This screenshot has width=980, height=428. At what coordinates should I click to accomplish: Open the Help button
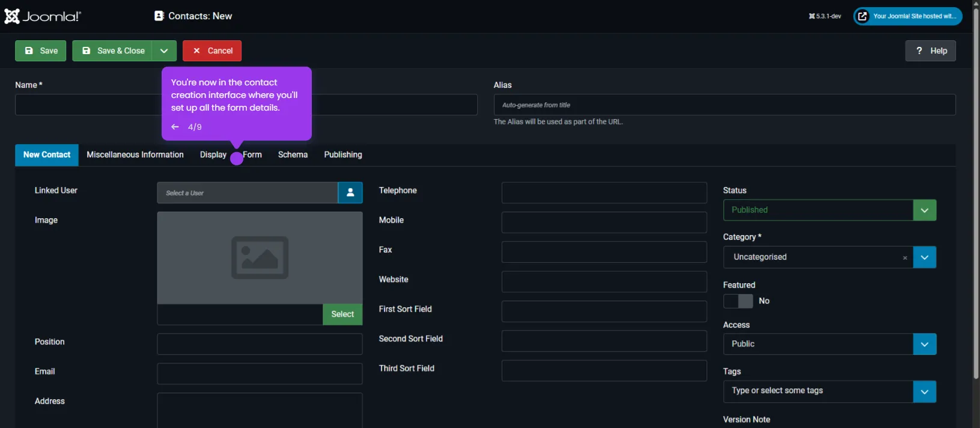pyautogui.click(x=931, y=51)
